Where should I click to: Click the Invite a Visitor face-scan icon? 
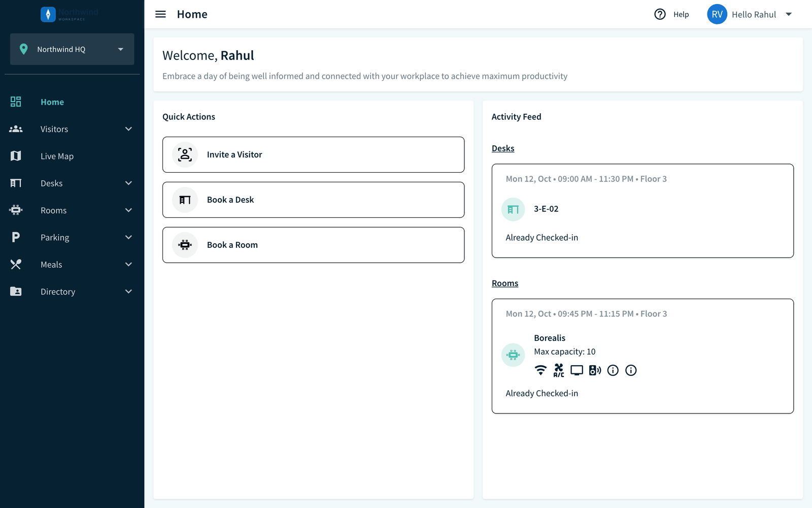pos(185,154)
